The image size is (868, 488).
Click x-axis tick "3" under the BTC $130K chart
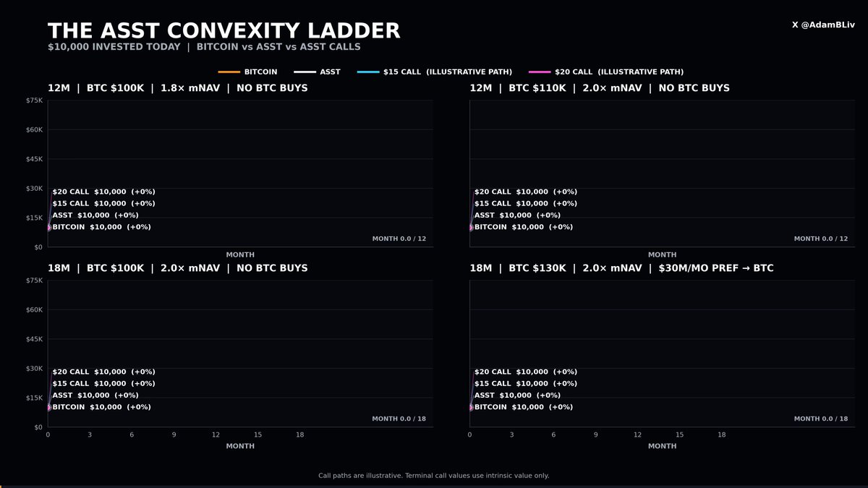pyautogui.click(x=511, y=435)
